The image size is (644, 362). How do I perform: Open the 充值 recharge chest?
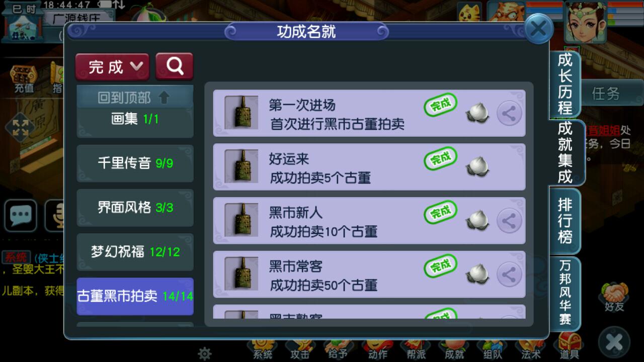(x=24, y=79)
